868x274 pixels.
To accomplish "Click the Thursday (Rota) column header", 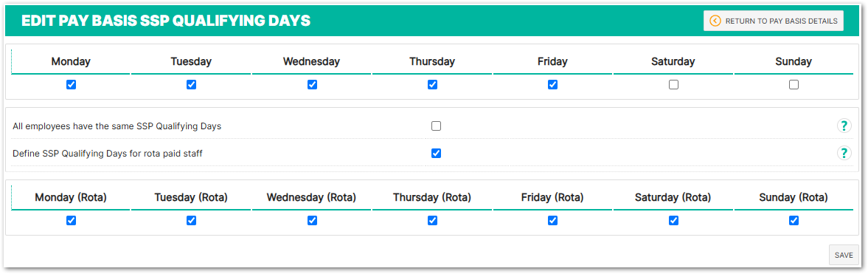I will click(432, 197).
